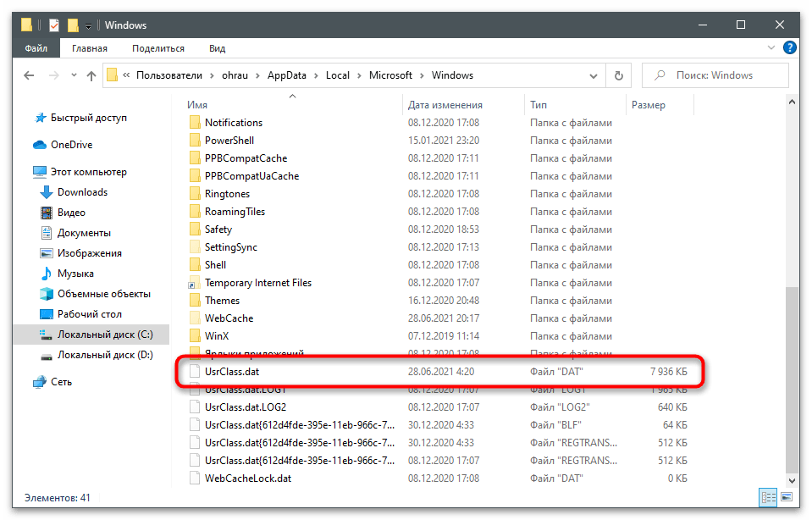
Task: Sort by the Имя column header
Action: [196, 105]
